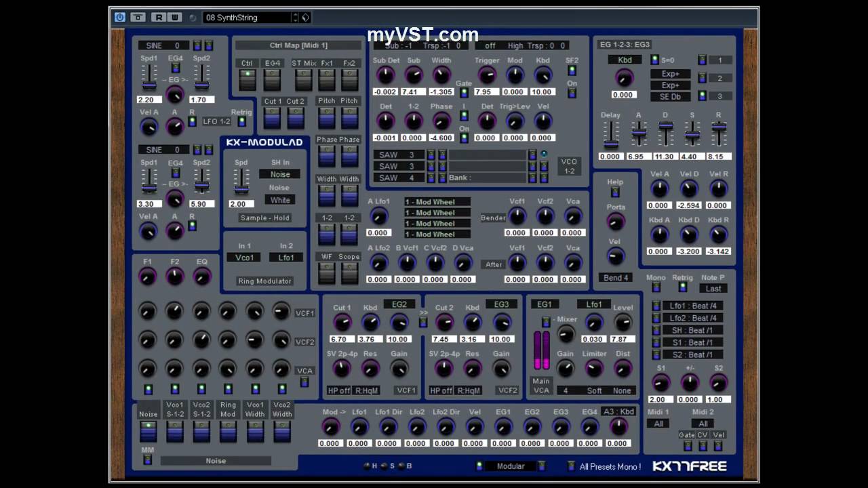The height and width of the screenshot is (488, 868).
Task: Move the envelope Delay slider
Action: click(x=611, y=144)
